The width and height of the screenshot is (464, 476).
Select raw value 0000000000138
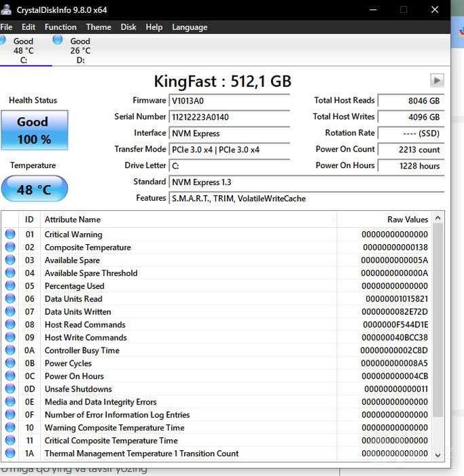tap(395, 248)
